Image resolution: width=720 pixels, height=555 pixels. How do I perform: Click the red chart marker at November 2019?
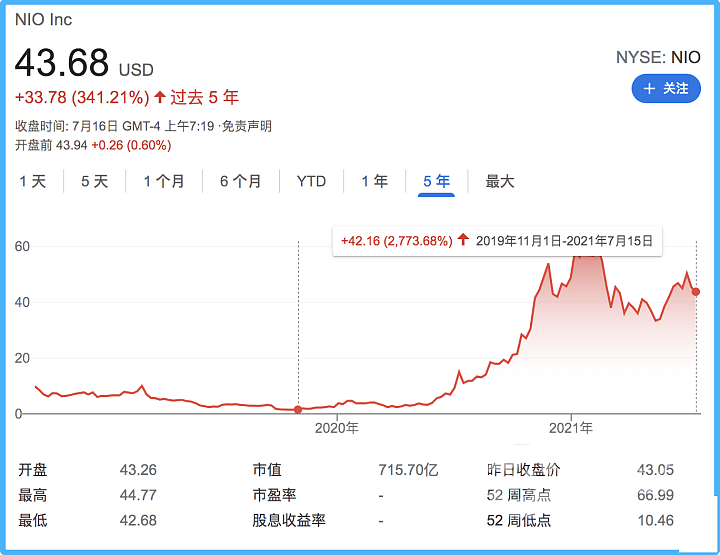click(298, 409)
